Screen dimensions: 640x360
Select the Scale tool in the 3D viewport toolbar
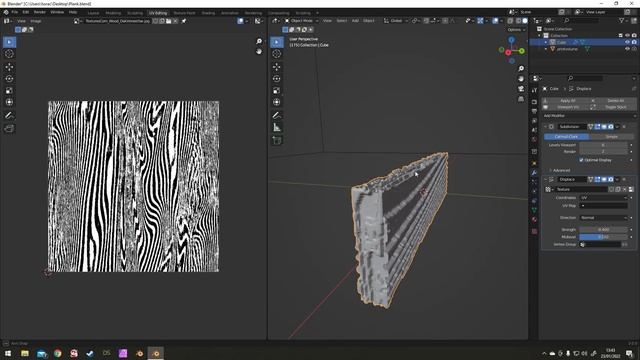coord(277,90)
